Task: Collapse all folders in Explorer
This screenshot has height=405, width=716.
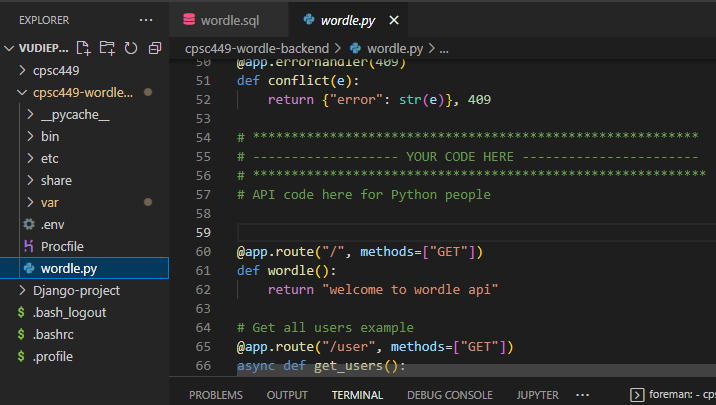Action: point(154,48)
